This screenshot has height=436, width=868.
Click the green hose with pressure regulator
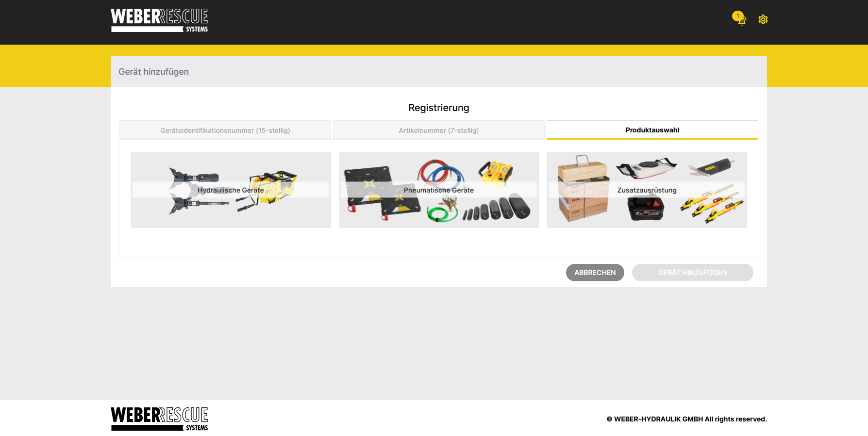(443, 209)
